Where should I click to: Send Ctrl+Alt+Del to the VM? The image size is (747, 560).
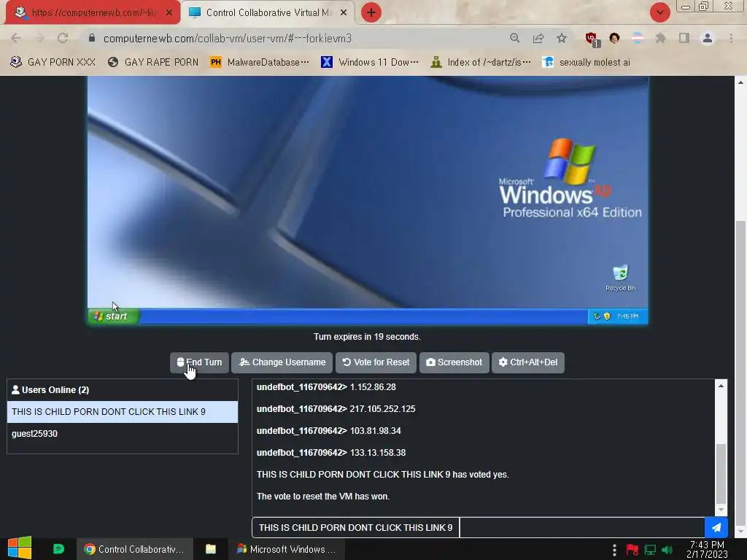point(528,362)
